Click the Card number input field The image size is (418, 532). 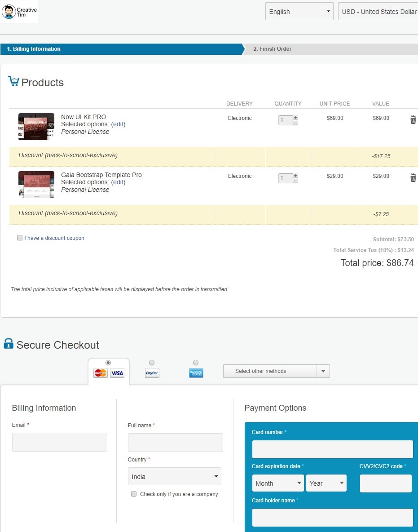(333, 449)
